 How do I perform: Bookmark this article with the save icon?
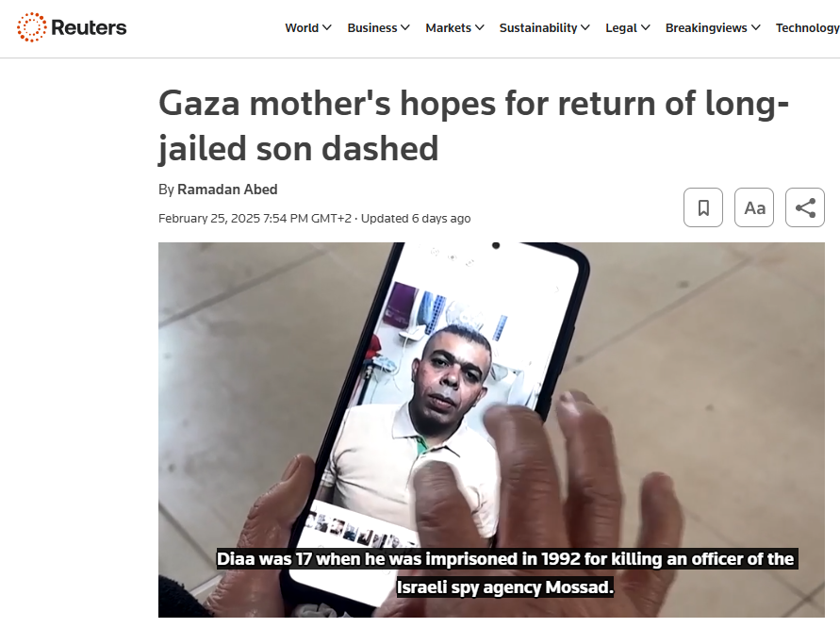(x=703, y=207)
